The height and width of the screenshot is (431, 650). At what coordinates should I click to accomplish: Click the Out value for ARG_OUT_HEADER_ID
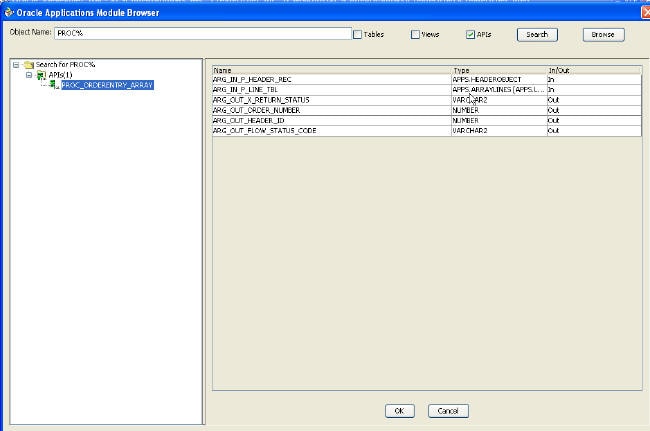coord(594,120)
